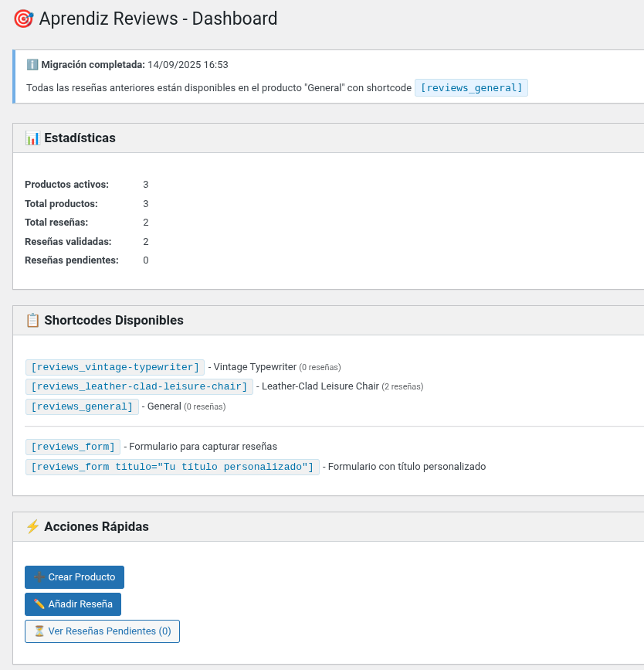Click the Vintage Typewriter product name
The width and height of the screenshot is (644, 670).
pos(255,367)
